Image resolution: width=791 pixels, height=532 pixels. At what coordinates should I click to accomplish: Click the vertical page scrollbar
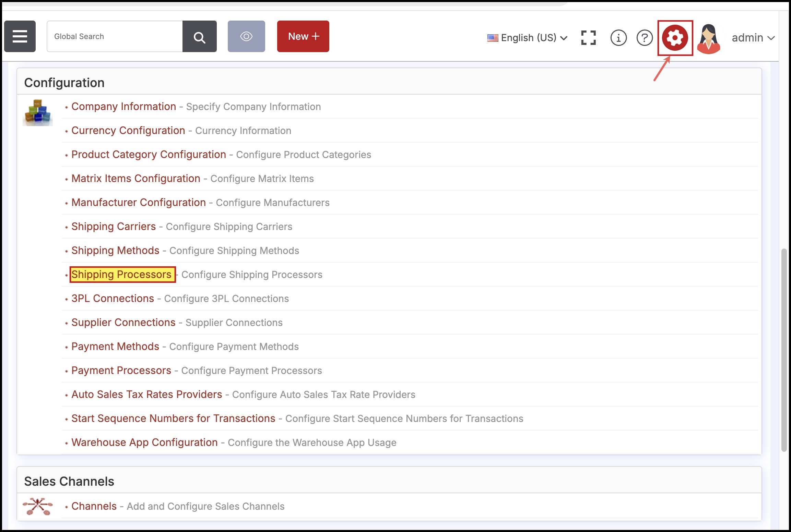pos(784,350)
